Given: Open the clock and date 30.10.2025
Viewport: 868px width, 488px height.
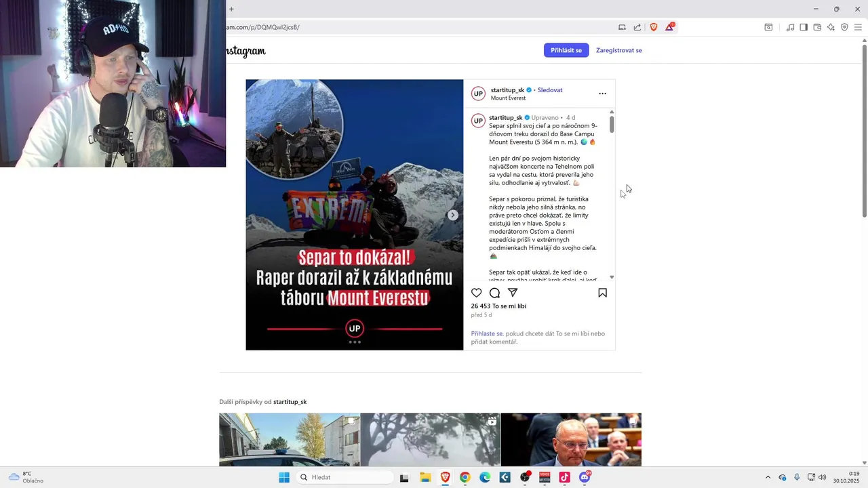Looking at the screenshot, I should tap(846, 477).
